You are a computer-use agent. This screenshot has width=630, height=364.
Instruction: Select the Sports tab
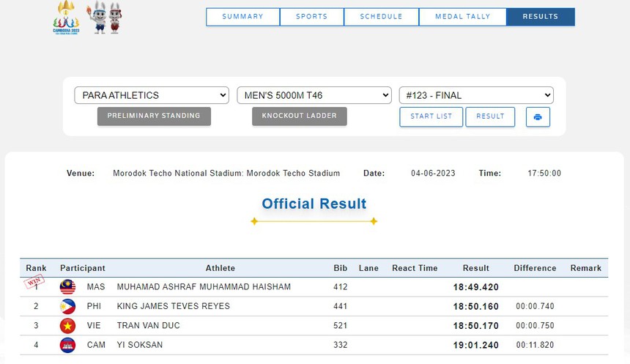311,17
